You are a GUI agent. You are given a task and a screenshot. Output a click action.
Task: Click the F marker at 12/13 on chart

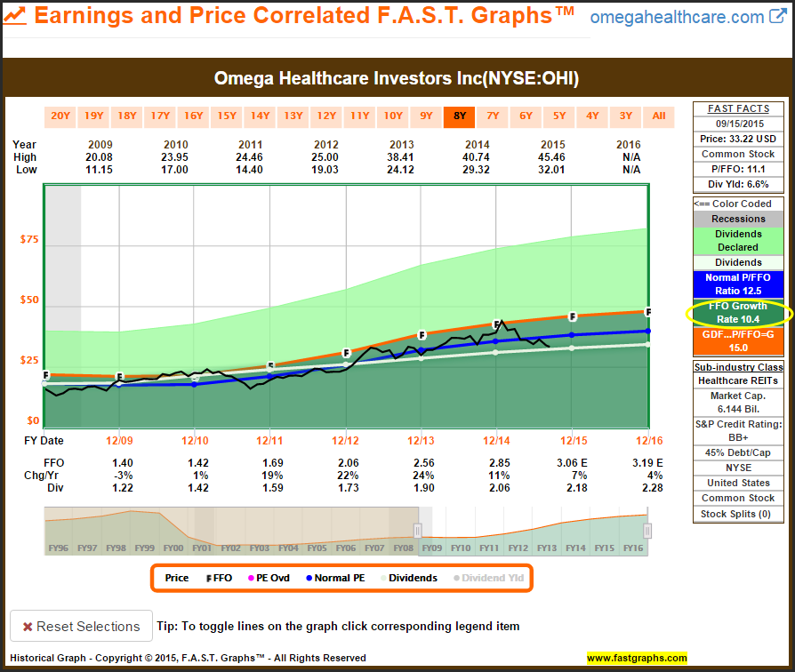point(422,335)
